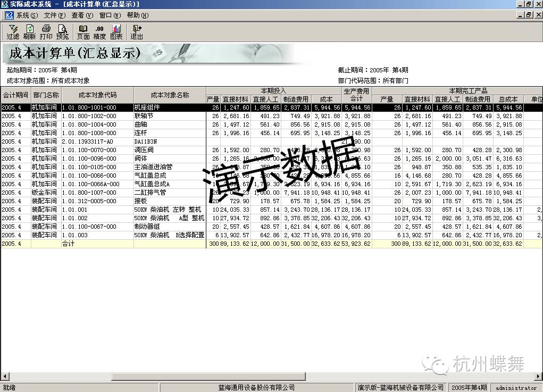Open page setup using the 页面 icon
543x392 pixels.
pos(83,33)
